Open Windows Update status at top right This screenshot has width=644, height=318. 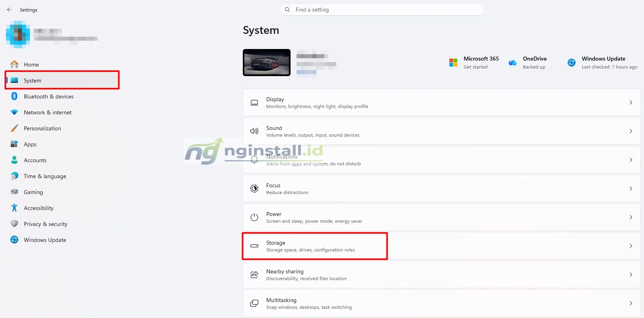click(x=602, y=63)
